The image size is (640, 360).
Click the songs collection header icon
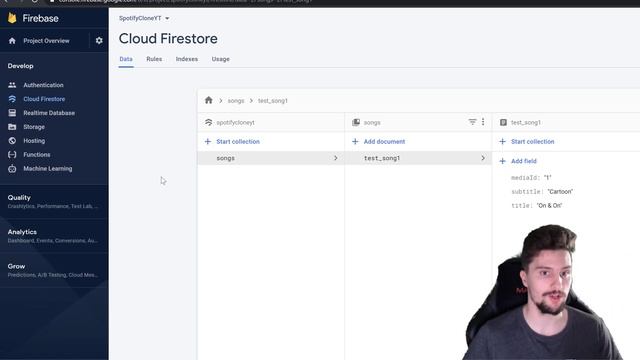pos(356,122)
